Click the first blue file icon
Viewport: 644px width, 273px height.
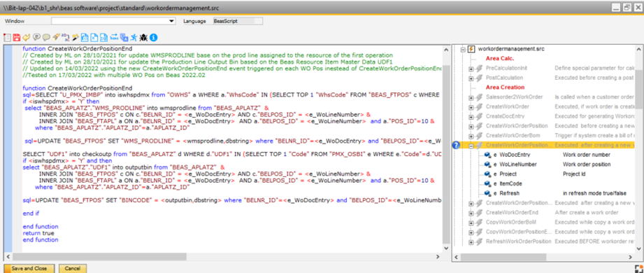click(85, 38)
